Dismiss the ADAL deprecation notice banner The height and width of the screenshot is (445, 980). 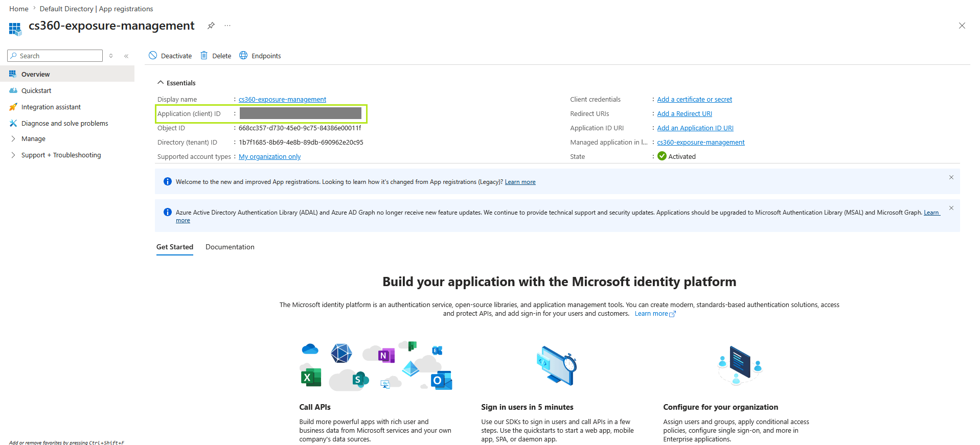tap(951, 208)
